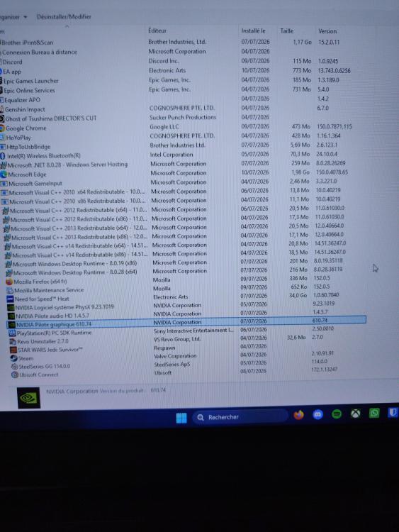Click the Microsoft GameInput list icon
Viewport: 399px width, 532px height.
click(x=4, y=184)
